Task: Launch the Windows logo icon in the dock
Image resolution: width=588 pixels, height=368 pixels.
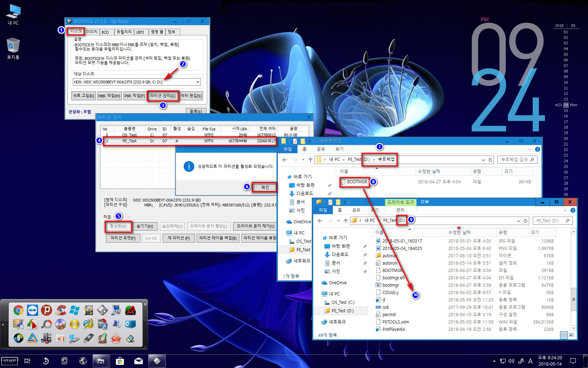Action: (75, 310)
